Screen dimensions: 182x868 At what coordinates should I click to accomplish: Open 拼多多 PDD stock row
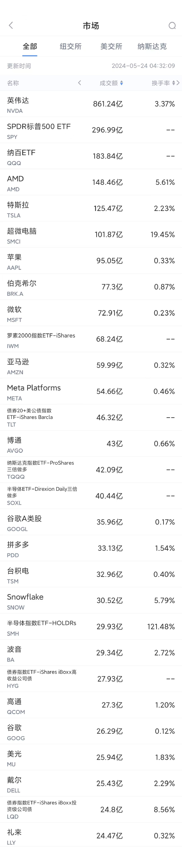[x=91, y=548]
